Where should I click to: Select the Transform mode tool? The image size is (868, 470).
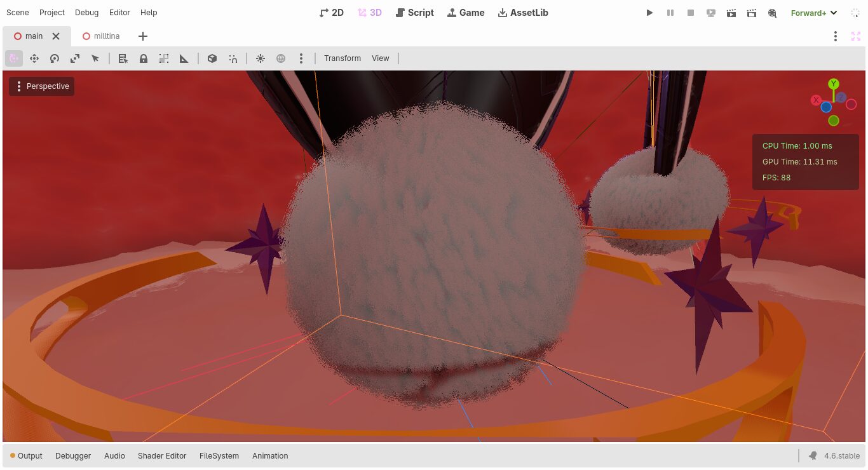pyautogui.click(x=14, y=58)
